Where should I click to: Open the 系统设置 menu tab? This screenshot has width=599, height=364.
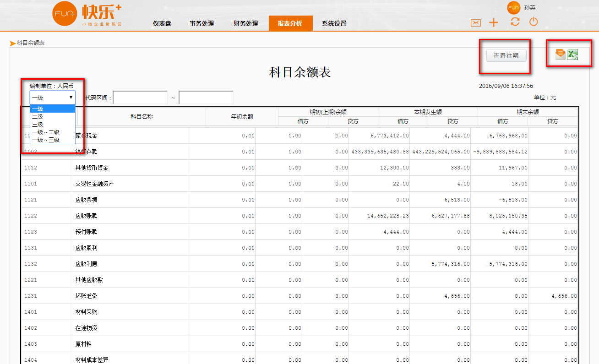tap(334, 23)
